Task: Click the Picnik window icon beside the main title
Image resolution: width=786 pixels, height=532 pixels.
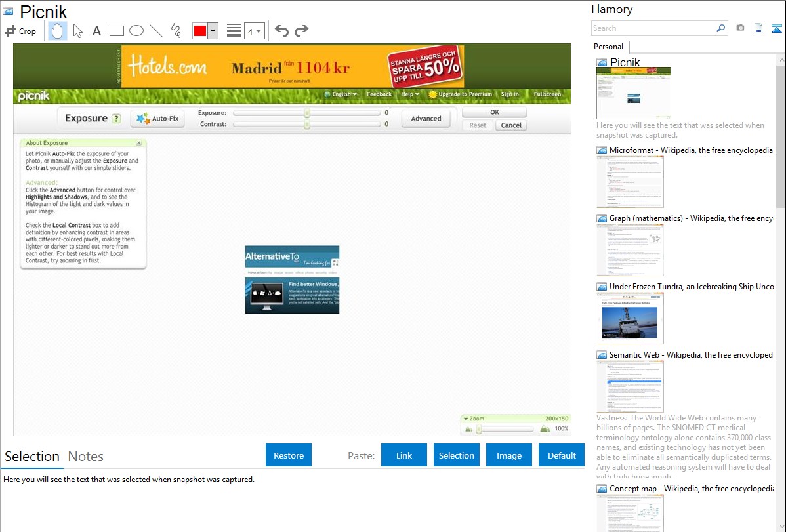Action: [8, 11]
